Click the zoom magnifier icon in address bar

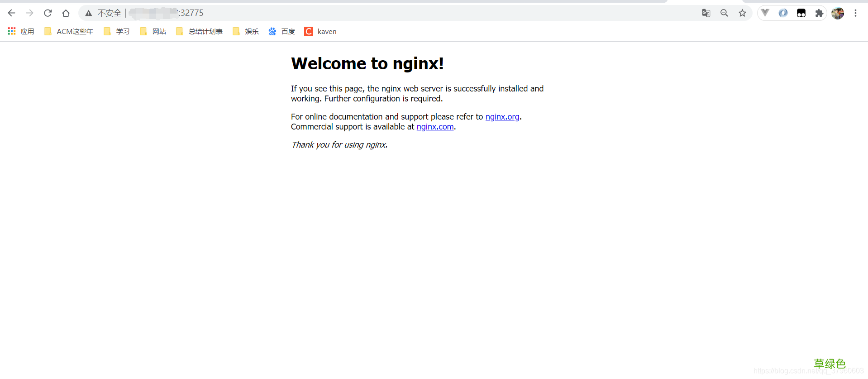pos(724,13)
